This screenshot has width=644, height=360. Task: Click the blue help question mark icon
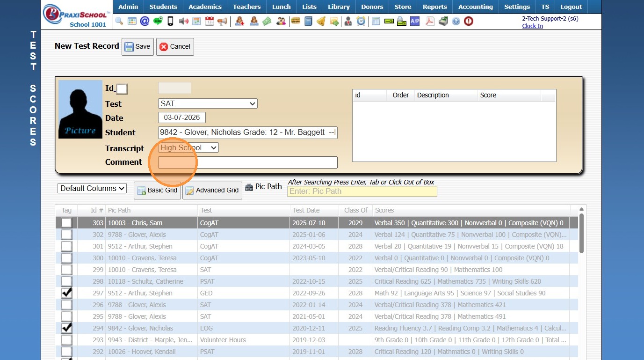point(456,21)
